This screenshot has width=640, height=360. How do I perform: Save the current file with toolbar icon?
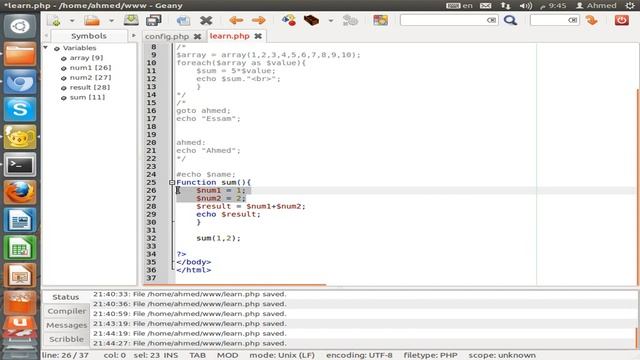tap(131, 20)
